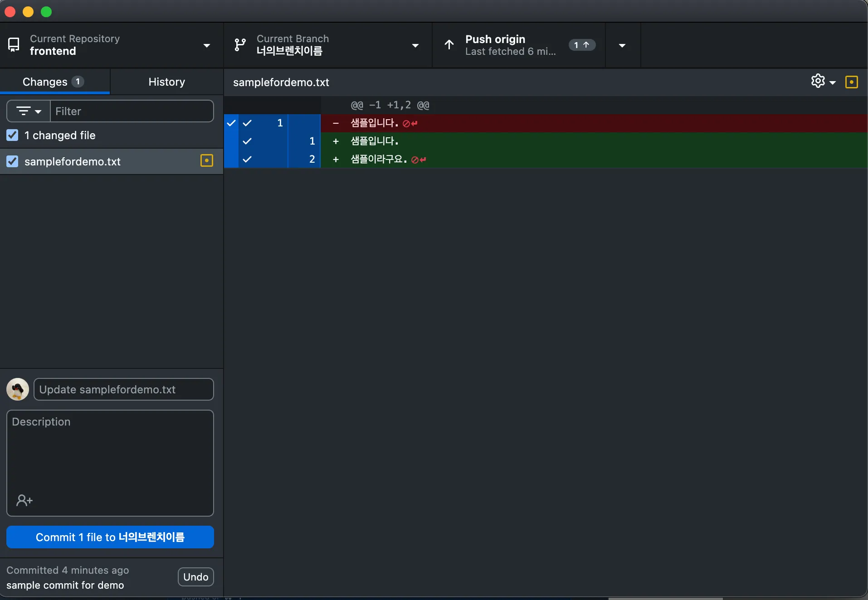Screen dimensions: 868x600
Task: Open the Current Branch dropdown
Action: pos(328,45)
